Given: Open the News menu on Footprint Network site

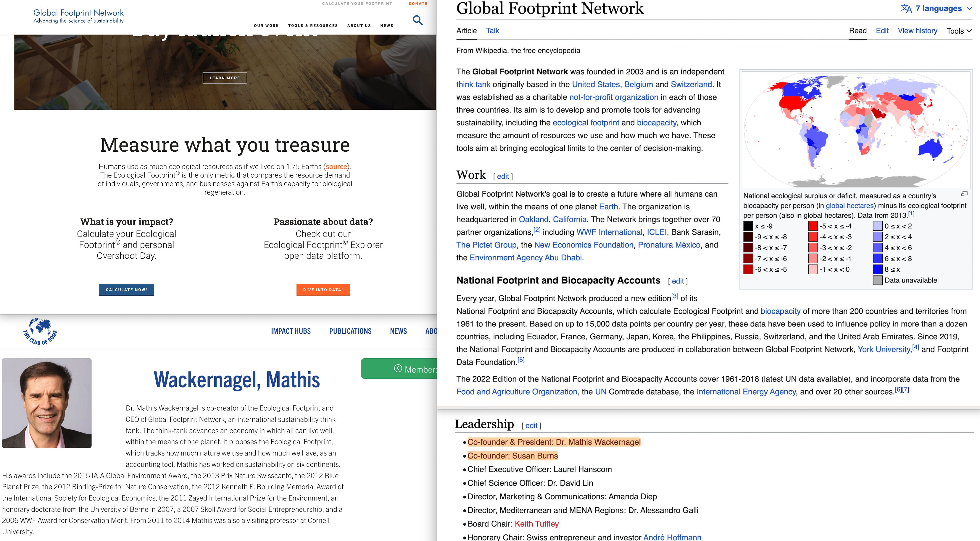Looking at the screenshot, I should (386, 25).
